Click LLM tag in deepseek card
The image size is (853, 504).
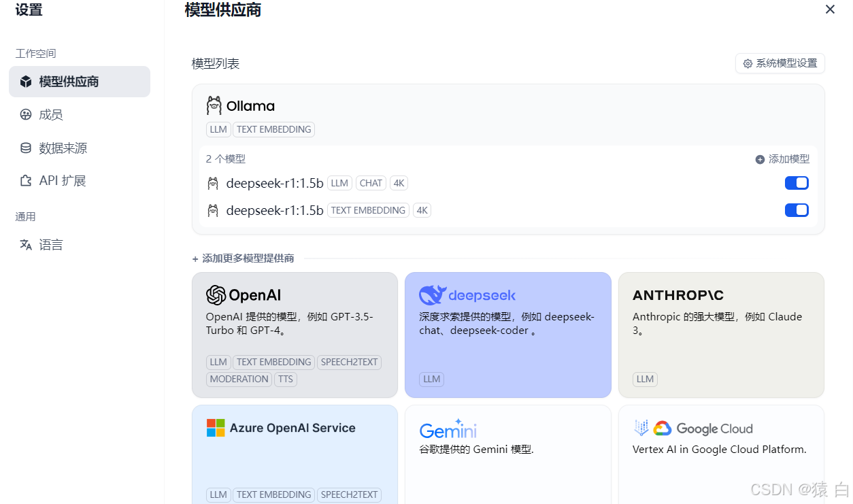point(432,379)
